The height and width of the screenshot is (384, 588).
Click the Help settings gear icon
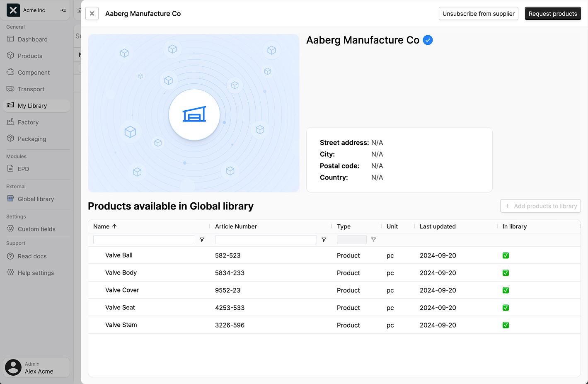coord(10,272)
